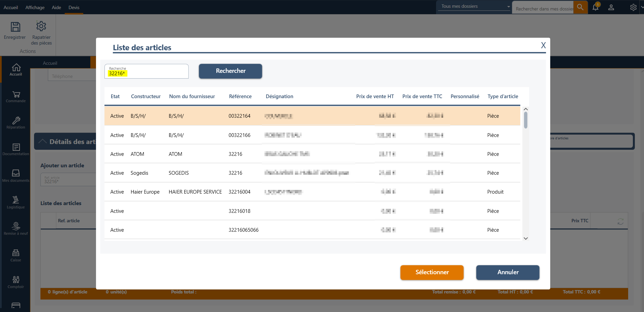Click the table scroll-down arrow

pyautogui.click(x=526, y=238)
